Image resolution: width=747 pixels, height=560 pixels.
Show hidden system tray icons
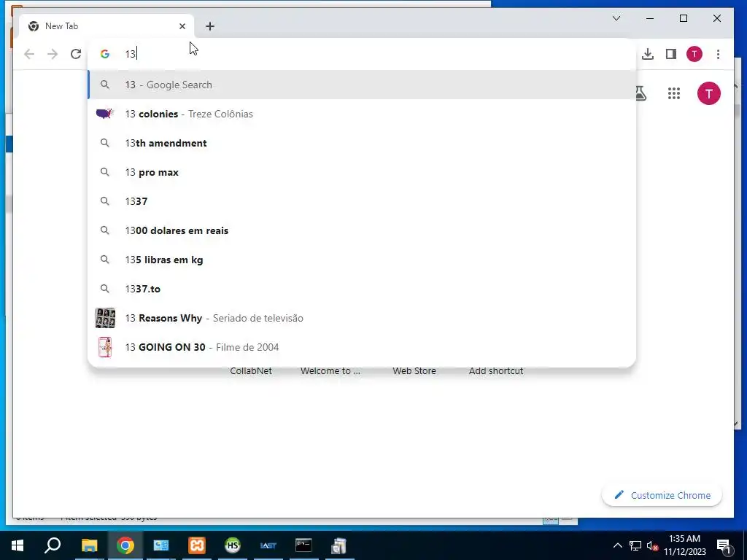617,545
